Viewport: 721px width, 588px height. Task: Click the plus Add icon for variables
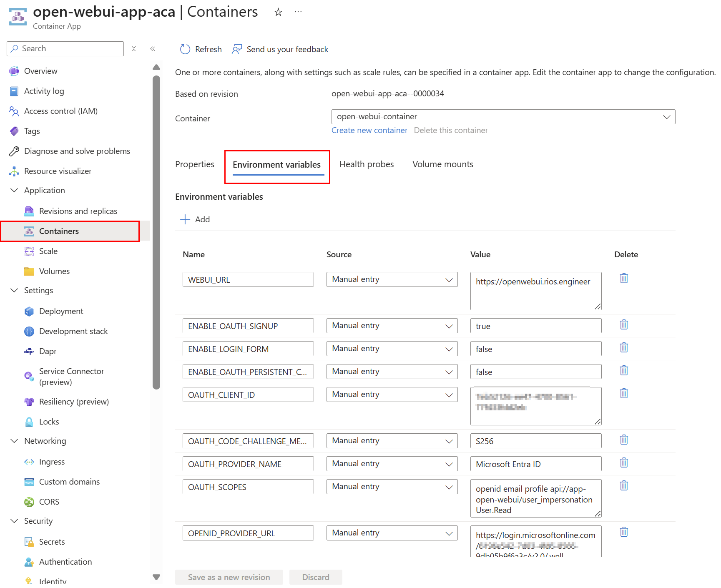click(185, 219)
